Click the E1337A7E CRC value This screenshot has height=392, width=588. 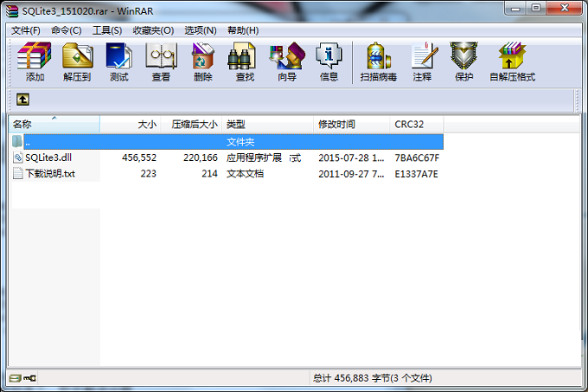click(416, 174)
